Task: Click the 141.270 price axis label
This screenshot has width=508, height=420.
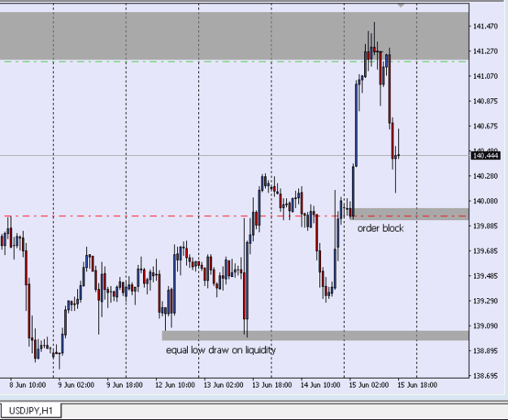Action: point(485,51)
